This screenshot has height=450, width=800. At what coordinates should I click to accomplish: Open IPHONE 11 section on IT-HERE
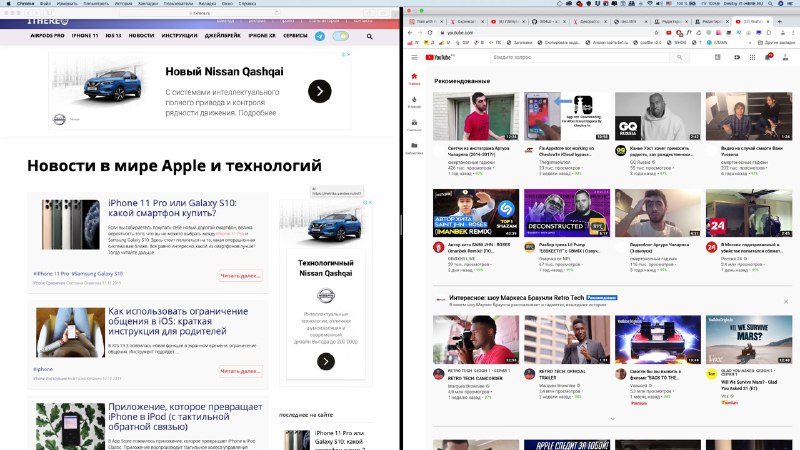pos(85,36)
